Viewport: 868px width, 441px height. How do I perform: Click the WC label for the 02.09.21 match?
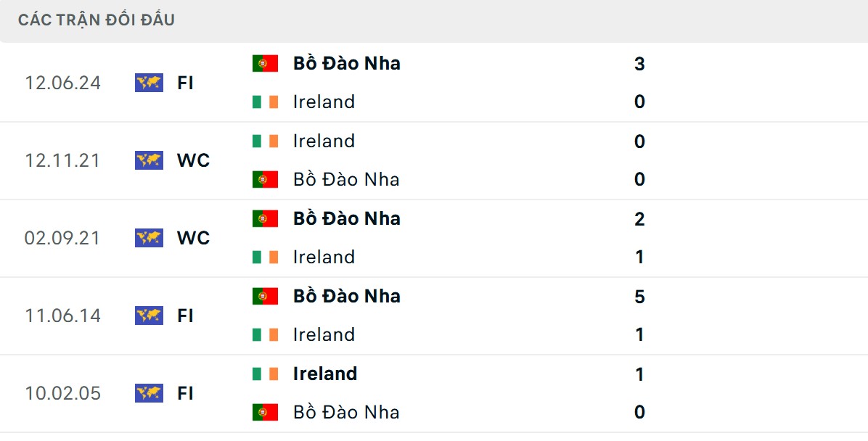[195, 238]
